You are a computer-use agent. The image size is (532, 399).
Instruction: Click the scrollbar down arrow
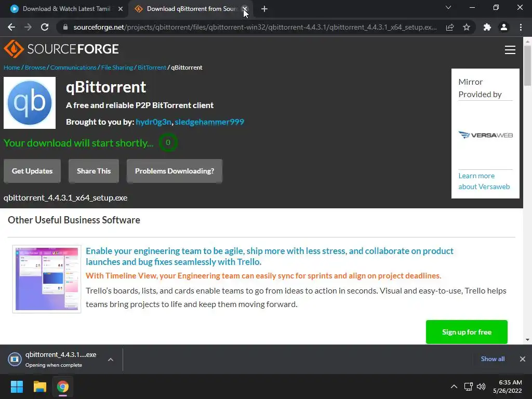(527, 339)
